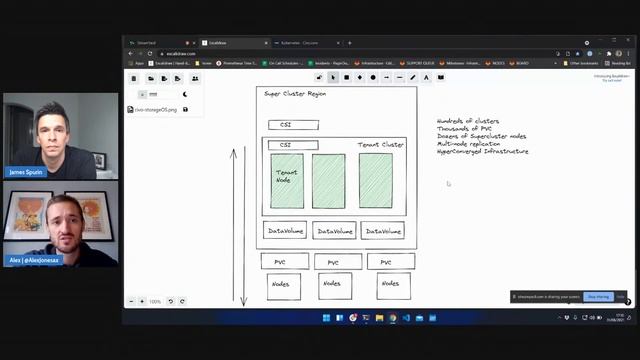Zoom in with the plus button
640x360 pixels.
pos(142,302)
